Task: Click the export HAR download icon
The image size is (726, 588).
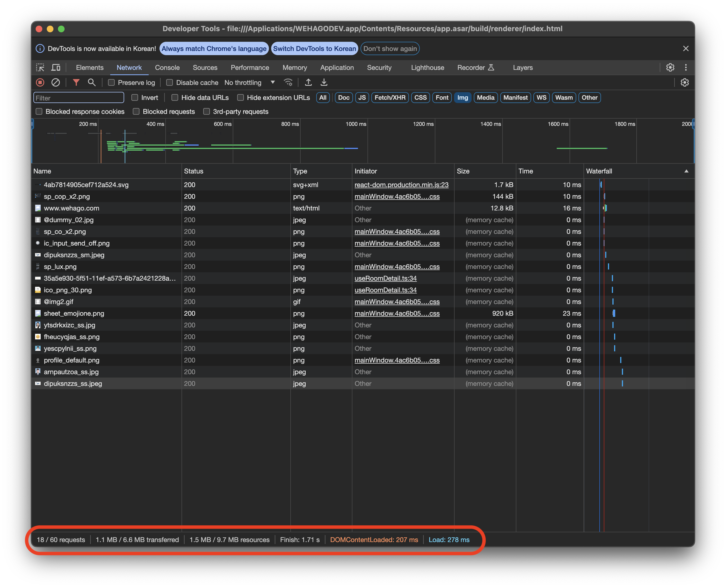Action: pos(324,82)
